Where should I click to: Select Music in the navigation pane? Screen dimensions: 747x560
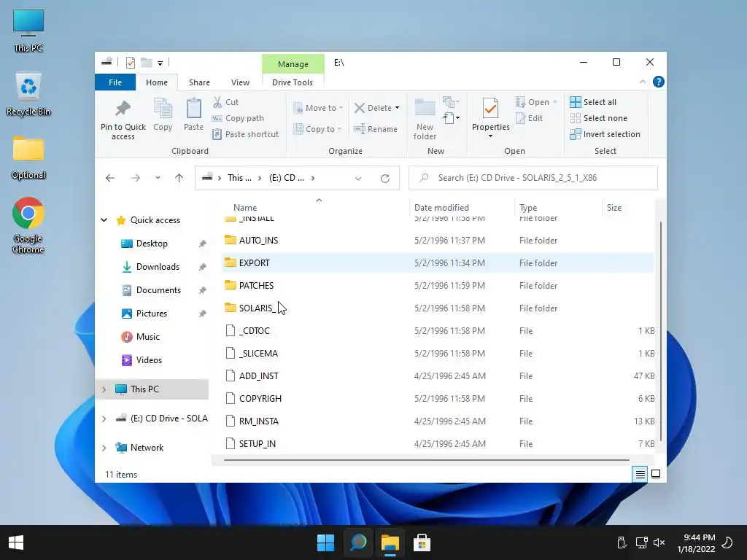click(147, 337)
